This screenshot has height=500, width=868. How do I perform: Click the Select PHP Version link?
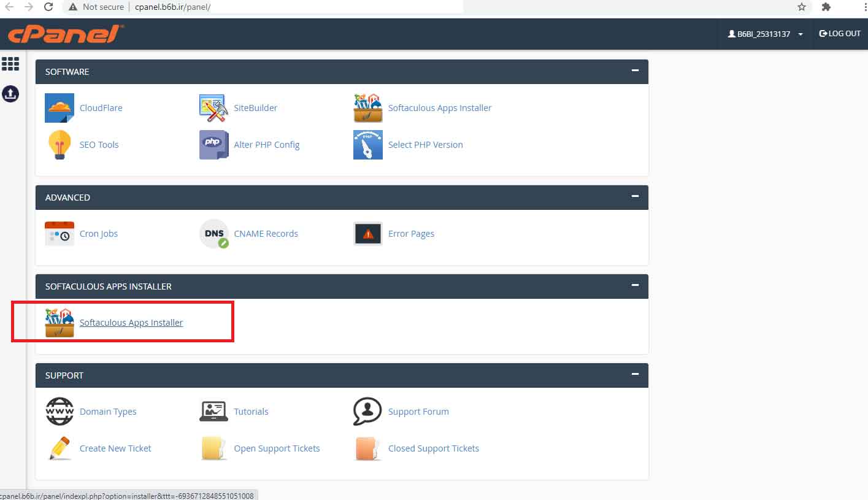(426, 145)
